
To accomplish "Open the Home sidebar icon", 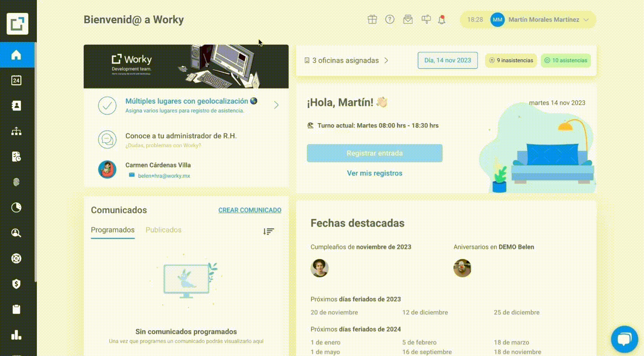I will 16,55.
